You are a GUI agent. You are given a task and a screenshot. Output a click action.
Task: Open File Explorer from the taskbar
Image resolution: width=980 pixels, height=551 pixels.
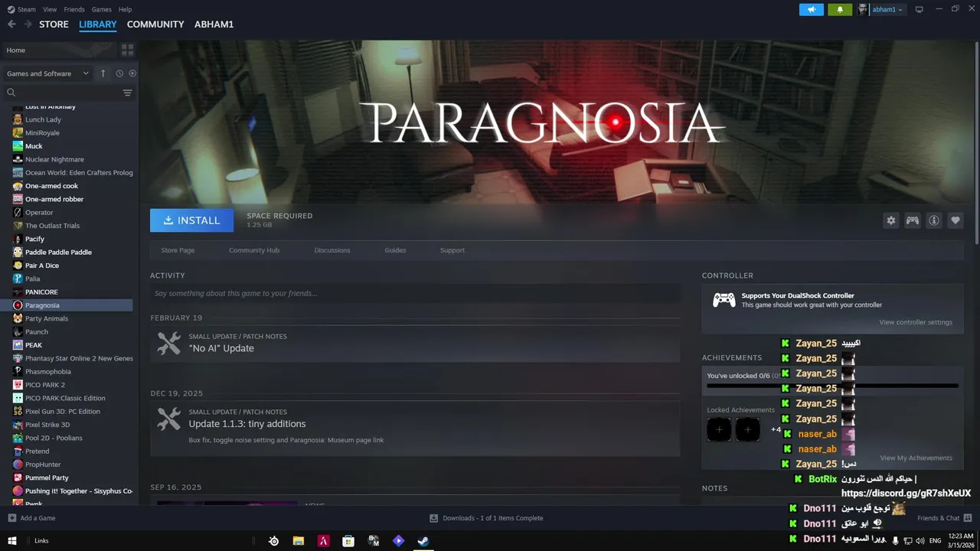[299, 541]
